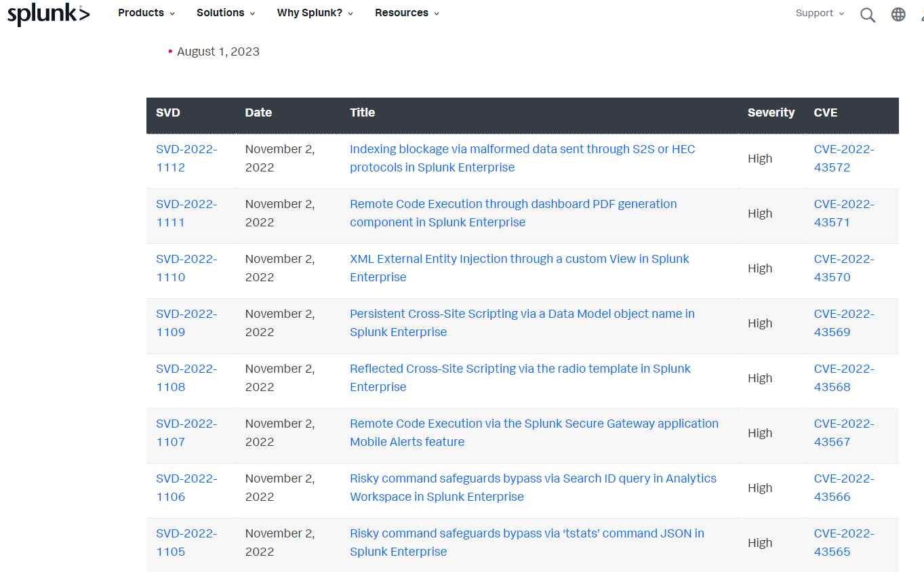Select the globe language icon

coord(898,14)
